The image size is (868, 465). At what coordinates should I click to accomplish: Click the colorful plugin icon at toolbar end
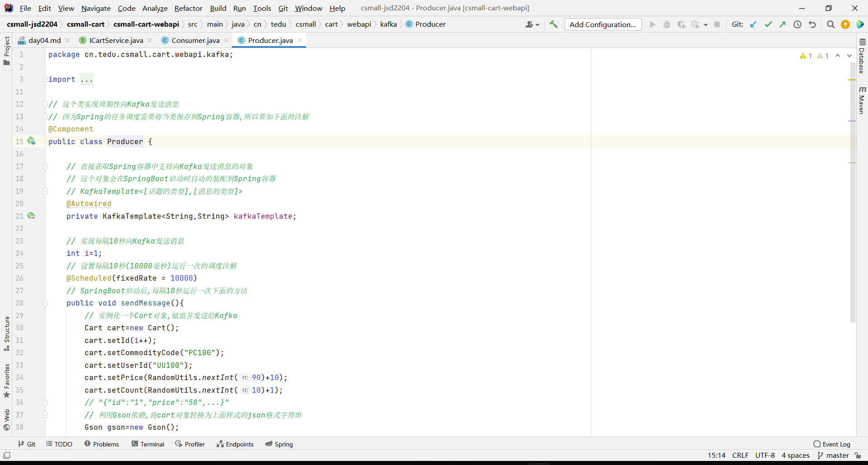(860, 24)
